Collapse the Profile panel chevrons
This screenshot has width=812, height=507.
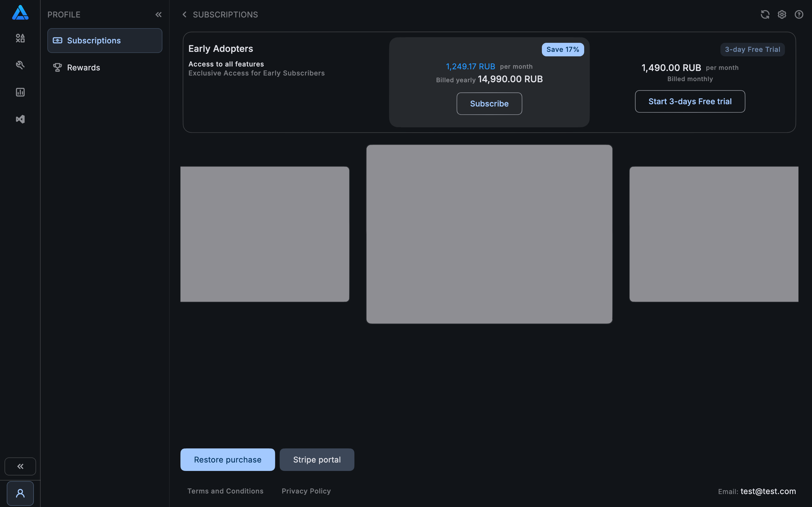[158, 14]
